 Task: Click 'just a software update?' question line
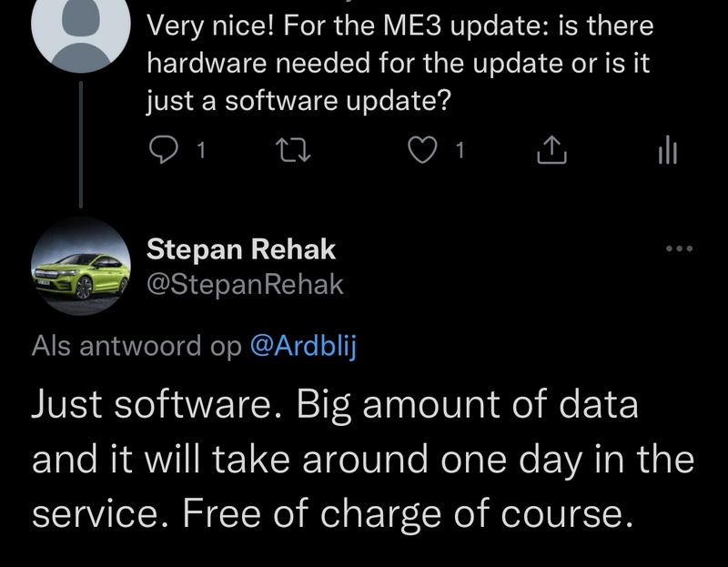[x=298, y=98]
